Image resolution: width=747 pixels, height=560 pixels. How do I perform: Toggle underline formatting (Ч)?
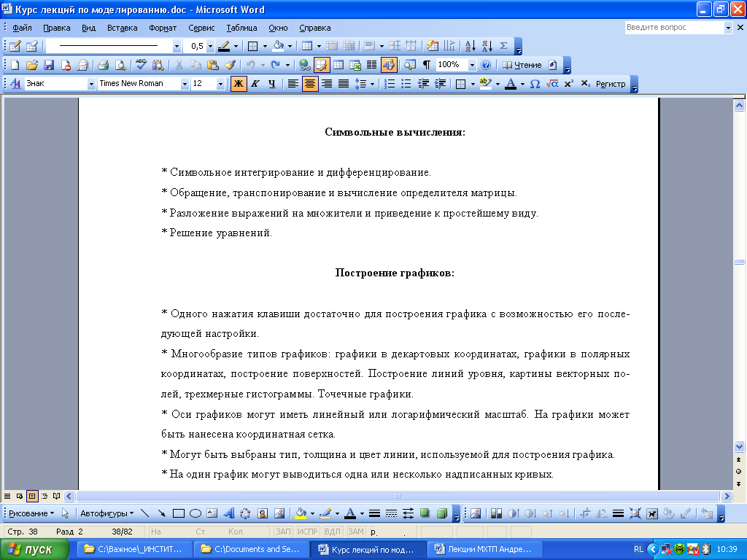click(x=272, y=84)
